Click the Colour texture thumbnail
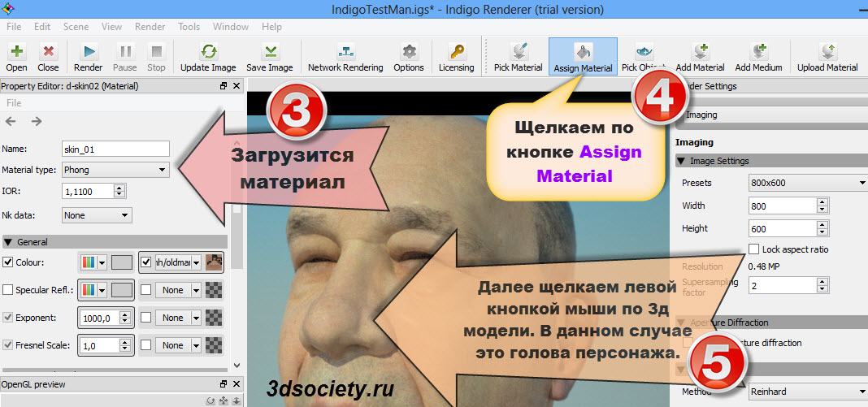The height and width of the screenshot is (407, 868). 215,262
